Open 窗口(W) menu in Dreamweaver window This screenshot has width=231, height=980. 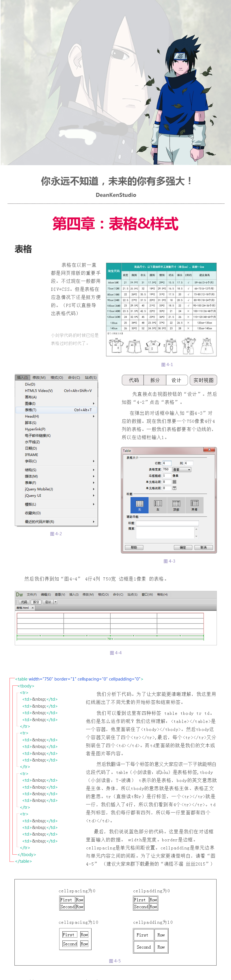147,594
